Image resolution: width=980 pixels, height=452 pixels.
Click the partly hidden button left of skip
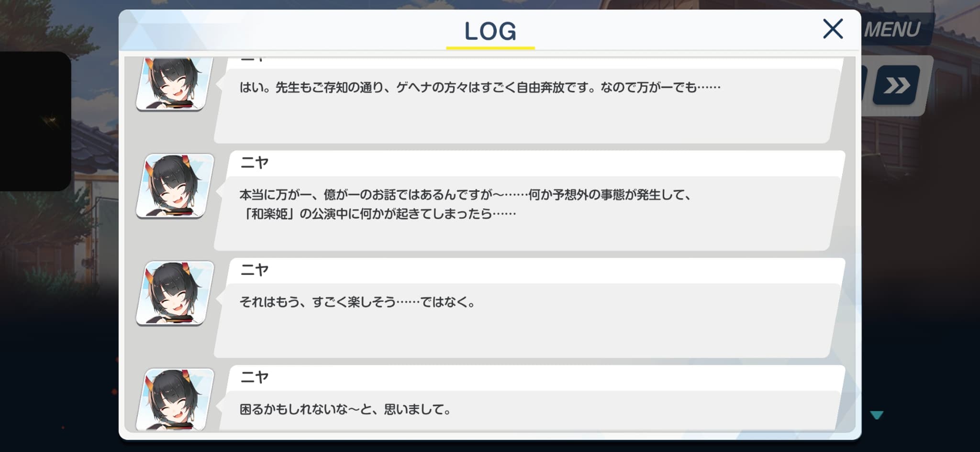pyautogui.click(x=864, y=86)
